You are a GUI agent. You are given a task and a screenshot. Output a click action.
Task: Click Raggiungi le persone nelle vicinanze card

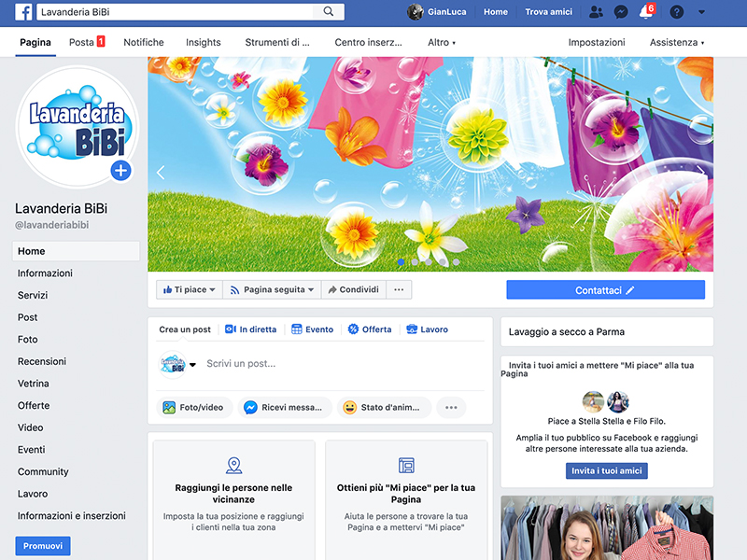click(233, 500)
